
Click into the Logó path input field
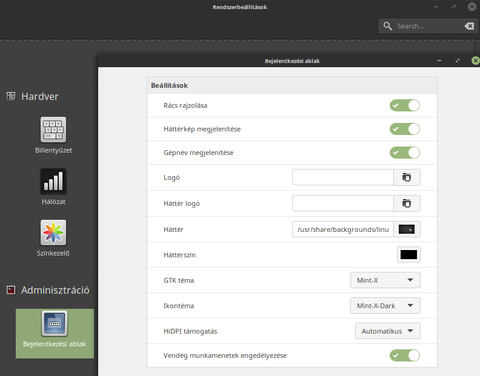tap(343, 177)
